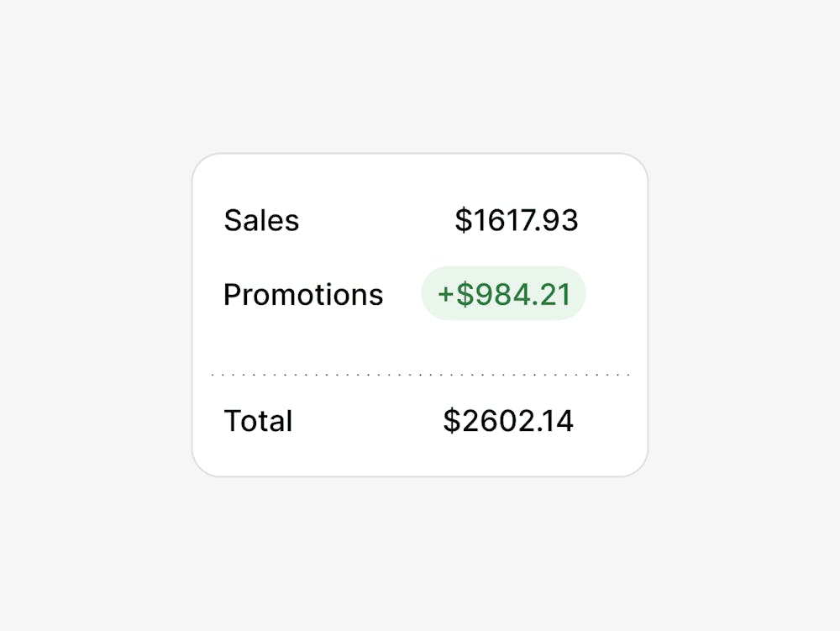Click the letter S in Sales
This screenshot has height=631, width=840.
pos(233,220)
